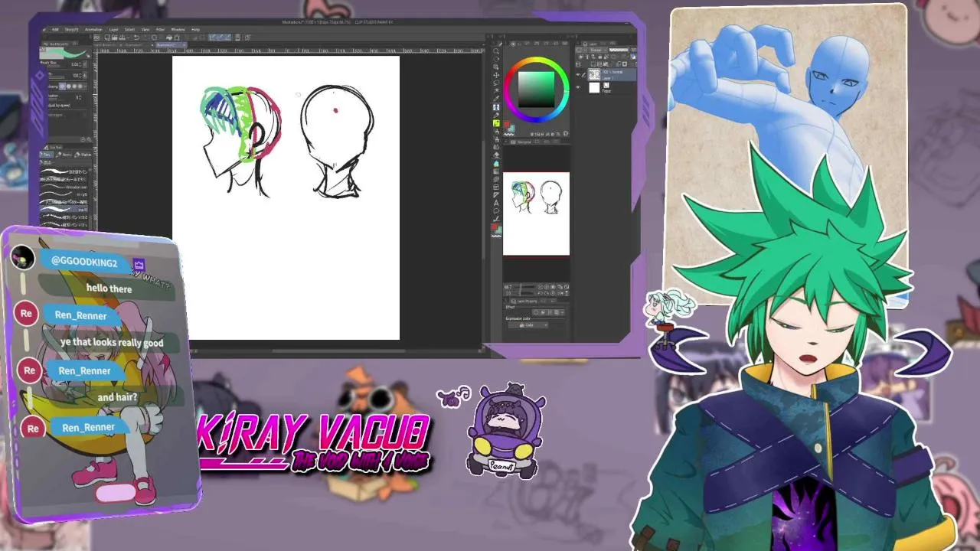The height and width of the screenshot is (551, 980).
Task: Expand the layer Effect options arrow
Action: click(x=563, y=312)
